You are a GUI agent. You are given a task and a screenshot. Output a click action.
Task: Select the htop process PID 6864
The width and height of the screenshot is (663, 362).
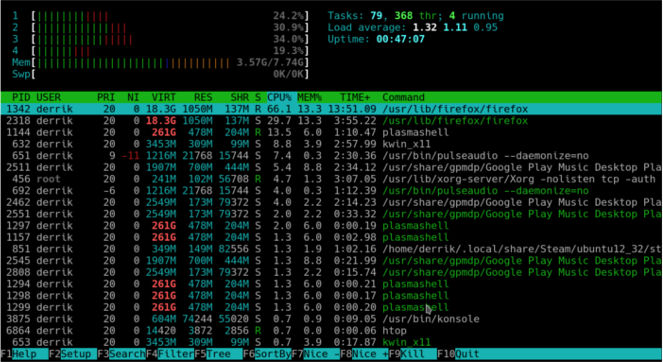pyautogui.click(x=332, y=331)
